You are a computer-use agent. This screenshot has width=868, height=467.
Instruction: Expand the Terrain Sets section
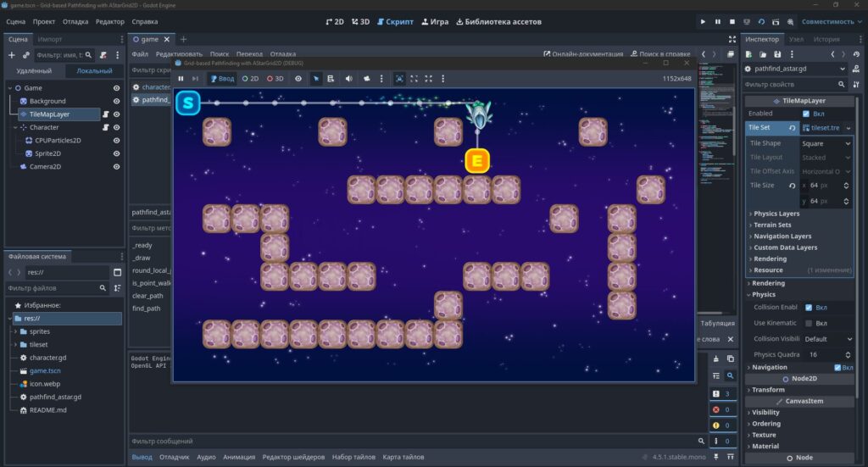coord(771,225)
